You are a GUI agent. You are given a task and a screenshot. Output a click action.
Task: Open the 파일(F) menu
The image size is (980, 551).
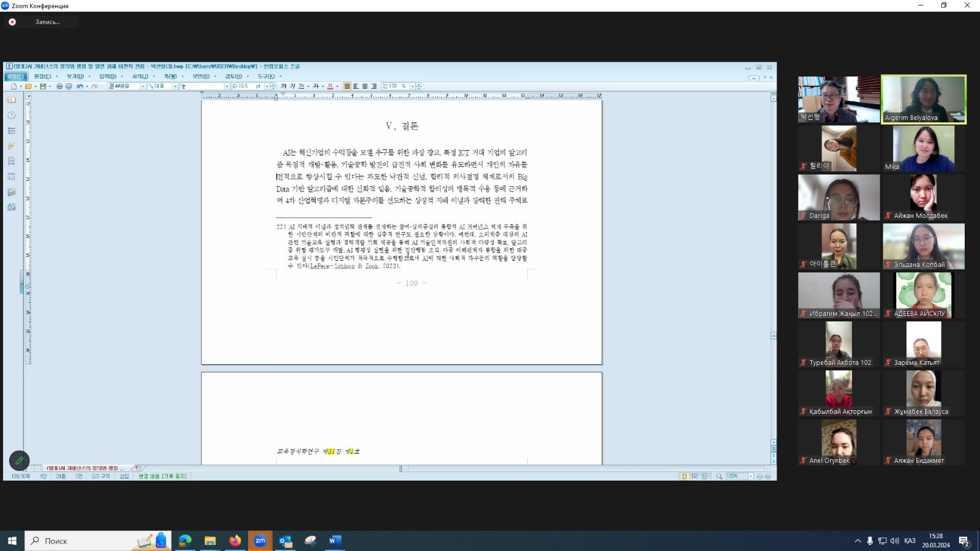pos(15,77)
